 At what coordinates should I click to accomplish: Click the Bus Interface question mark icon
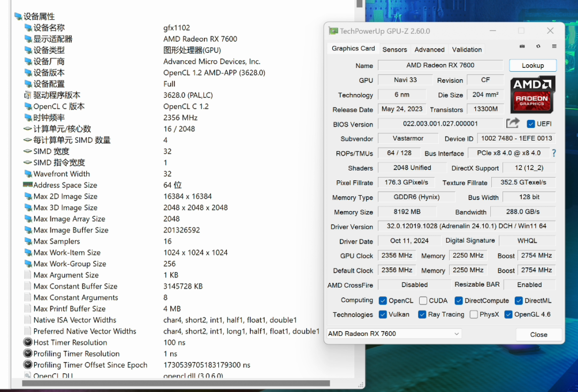(x=554, y=153)
